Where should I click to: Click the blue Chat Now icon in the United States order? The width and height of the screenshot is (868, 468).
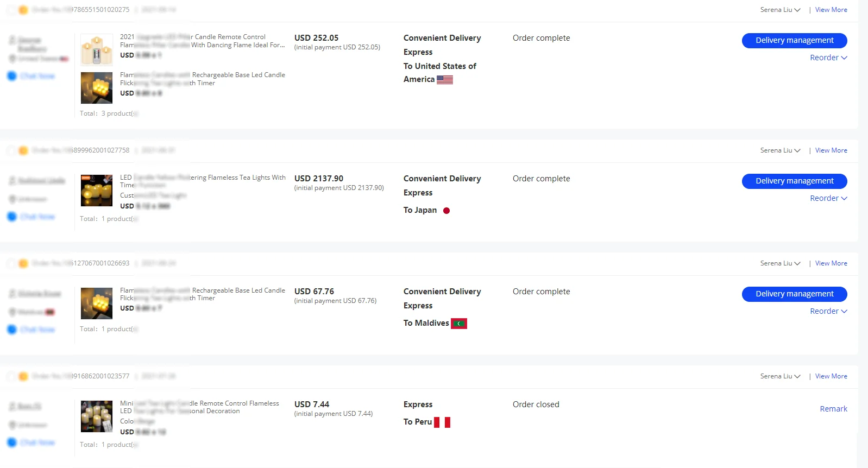tap(12, 76)
